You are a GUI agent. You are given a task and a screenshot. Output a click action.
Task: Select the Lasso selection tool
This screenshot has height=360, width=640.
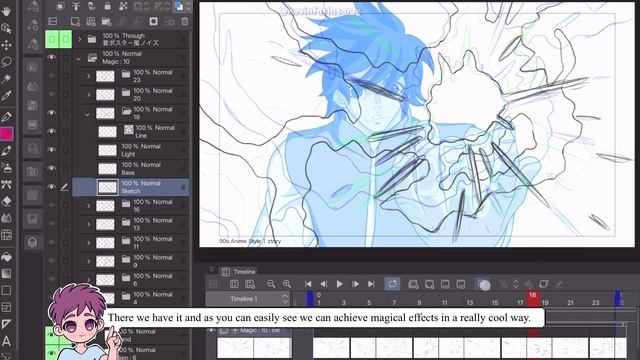click(6, 62)
